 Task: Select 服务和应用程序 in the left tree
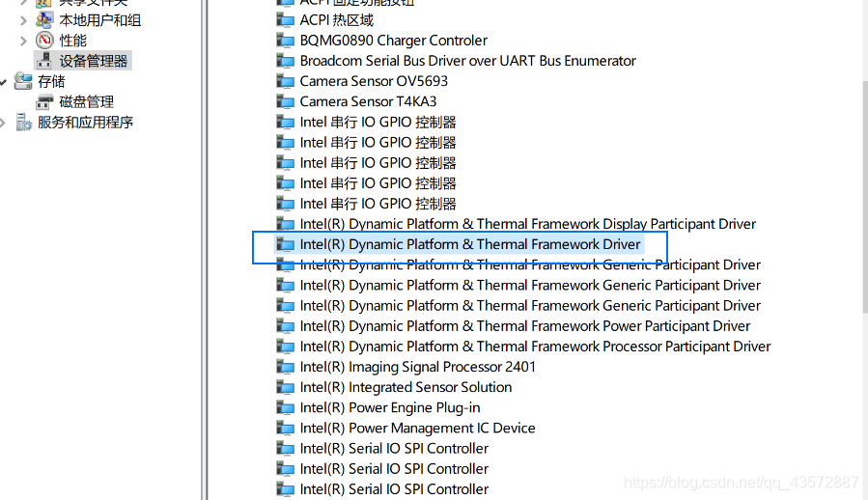(85, 123)
